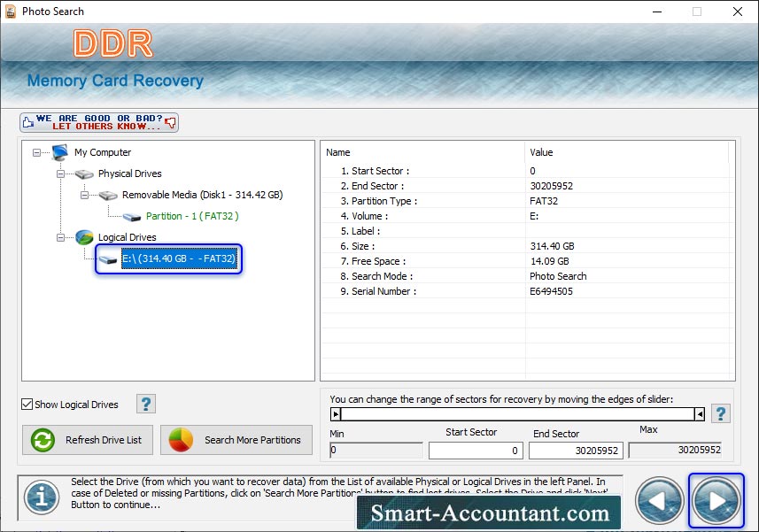759x532 pixels.
Task: Click the E:\ drive icon
Action: tap(108, 259)
